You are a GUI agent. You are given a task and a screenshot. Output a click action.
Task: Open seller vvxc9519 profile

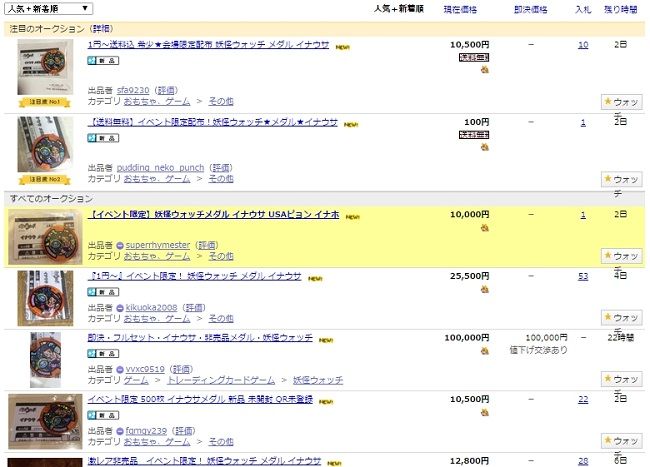click(x=145, y=369)
